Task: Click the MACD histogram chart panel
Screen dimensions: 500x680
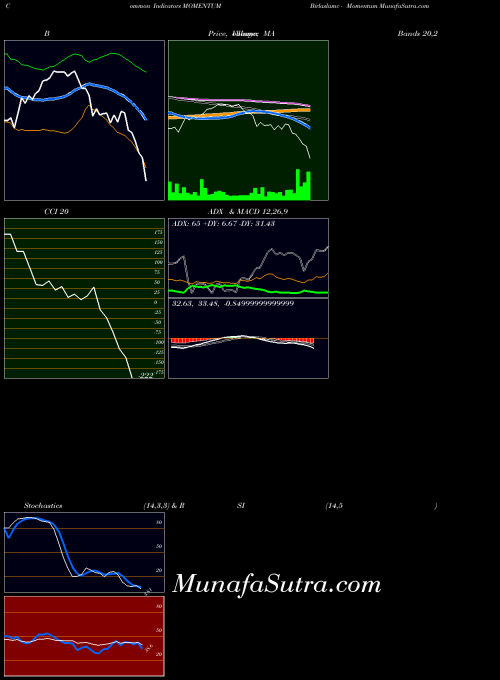Action: (x=248, y=338)
